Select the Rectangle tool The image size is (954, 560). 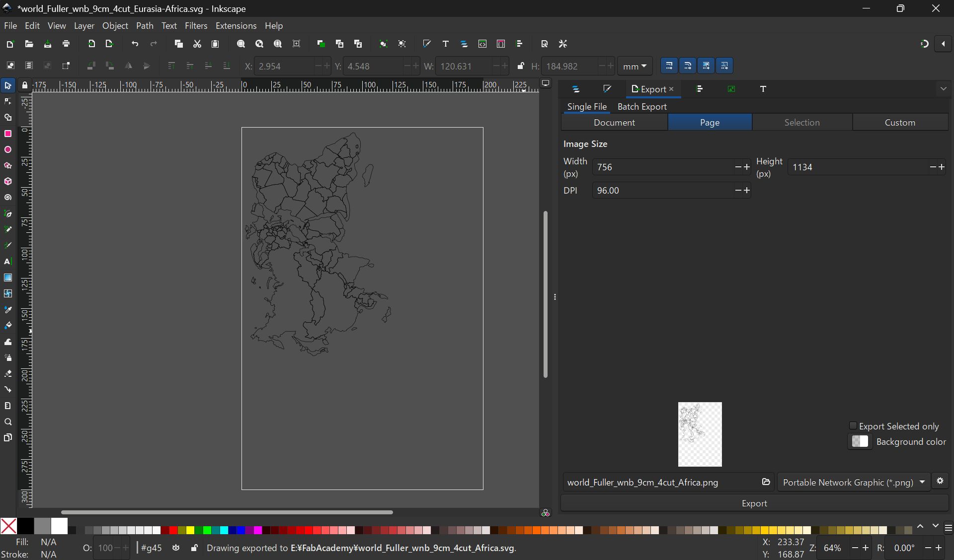(8, 134)
